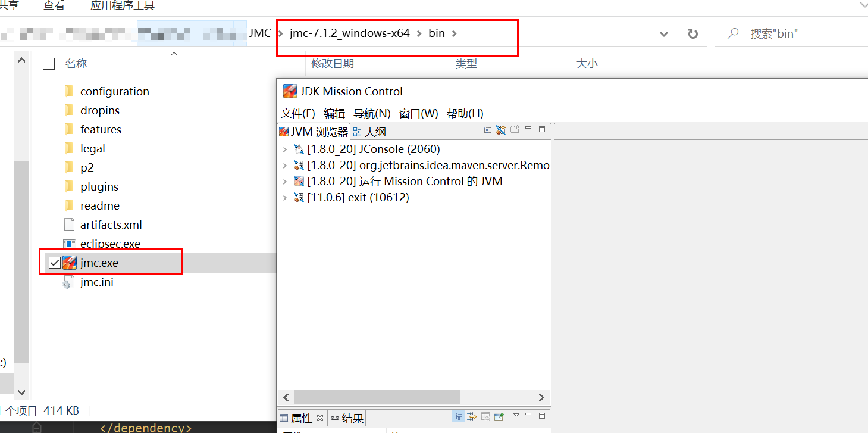The image size is (868, 433).
Task: Click bin breadcrumb segment
Action: coord(437,33)
